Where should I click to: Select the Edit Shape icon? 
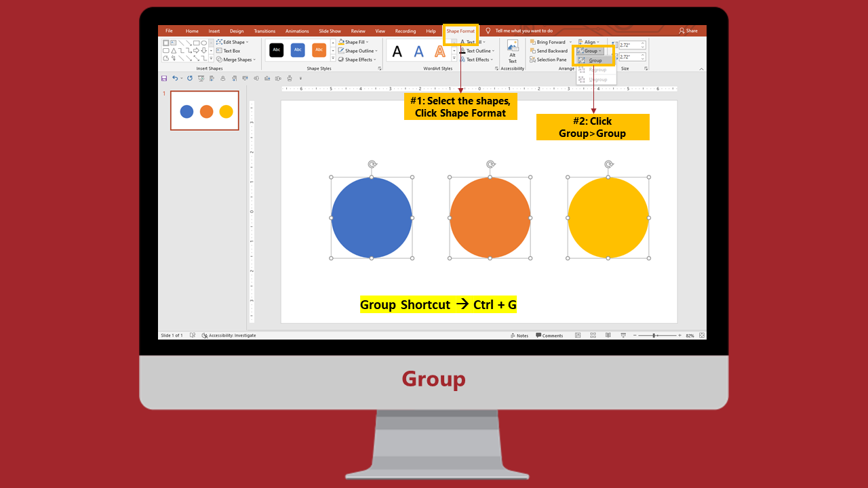pos(219,42)
